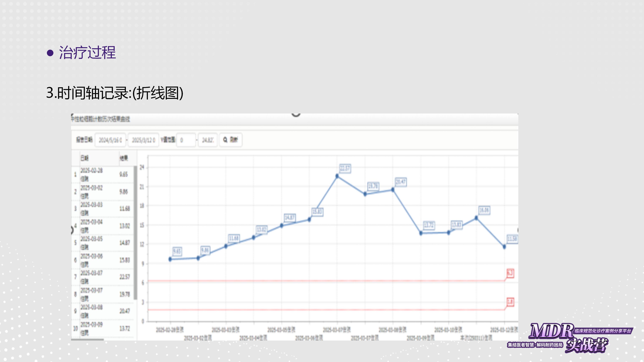The width and height of the screenshot is (644, 362).
Task: Click the start date field 2024/5/16
Action: (x=110, y=140)
